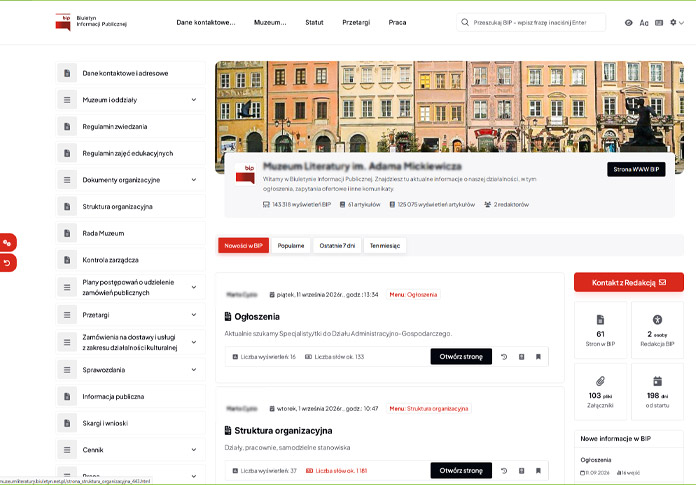Open the Dane kontaktowe top menu
696x485 pixels.
coord(206,22)
